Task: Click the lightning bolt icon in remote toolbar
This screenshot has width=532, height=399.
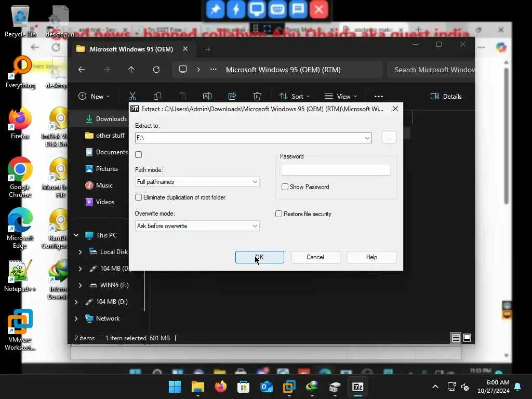Action: pos(236,9)
